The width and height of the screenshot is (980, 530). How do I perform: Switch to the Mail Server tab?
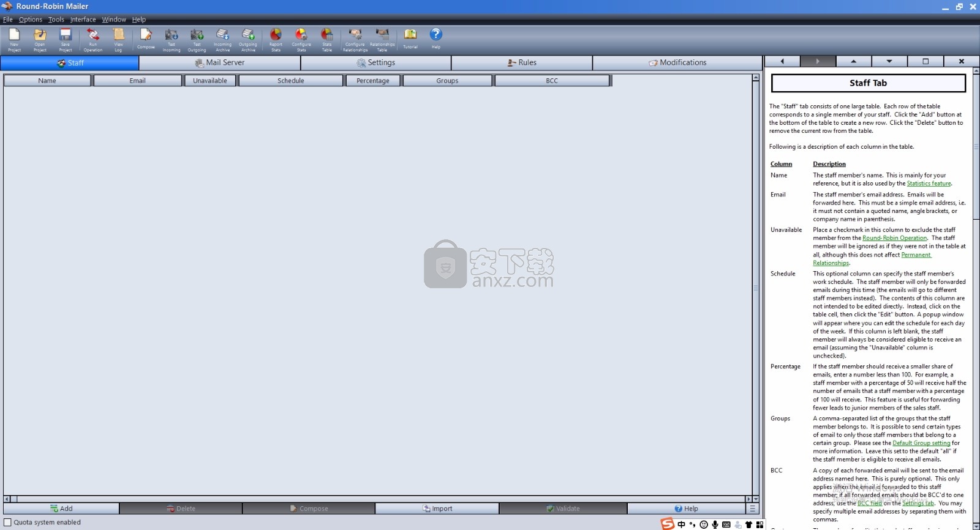tap(220, 62)
